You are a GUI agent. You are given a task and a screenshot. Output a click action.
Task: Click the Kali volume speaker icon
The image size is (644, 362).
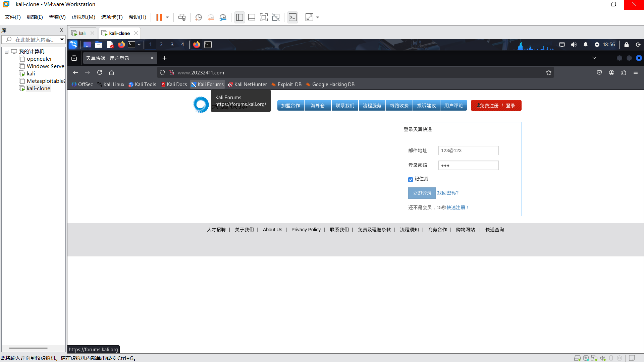pos(574,45)
